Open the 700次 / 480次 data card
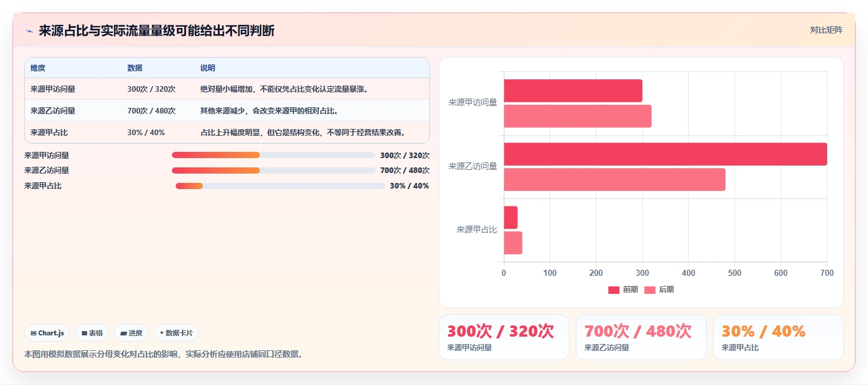Screen dimensions: 868x385 (x=641, y=337)
